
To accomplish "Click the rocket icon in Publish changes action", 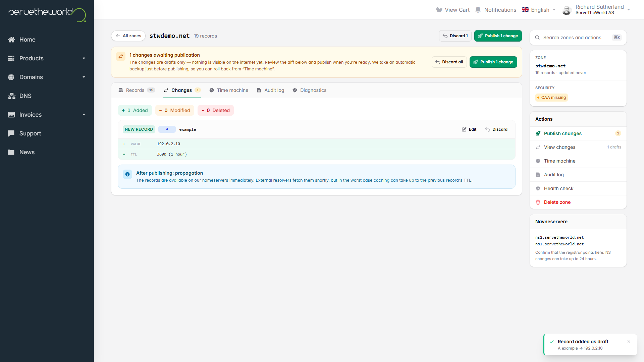I will (538, 133).
